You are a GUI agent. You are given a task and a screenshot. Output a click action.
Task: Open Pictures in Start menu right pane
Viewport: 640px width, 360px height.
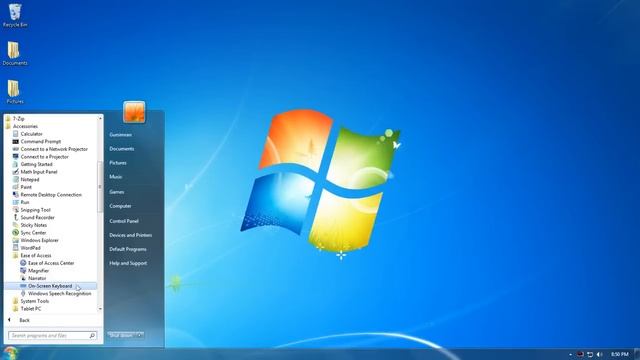click(118, 163)
